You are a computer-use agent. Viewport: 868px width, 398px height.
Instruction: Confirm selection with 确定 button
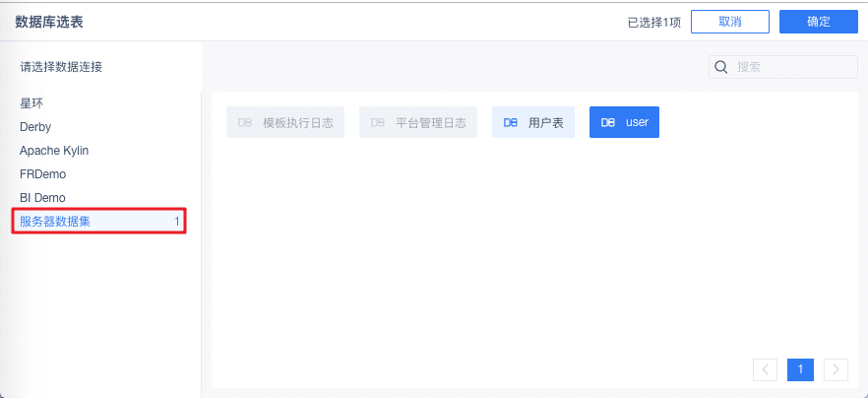point(818,22)
